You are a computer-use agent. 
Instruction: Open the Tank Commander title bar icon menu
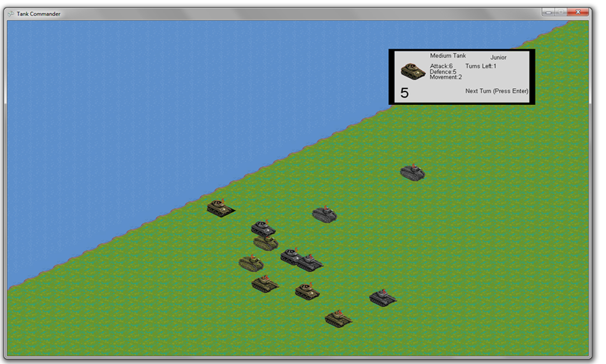[x=11, y=14]
